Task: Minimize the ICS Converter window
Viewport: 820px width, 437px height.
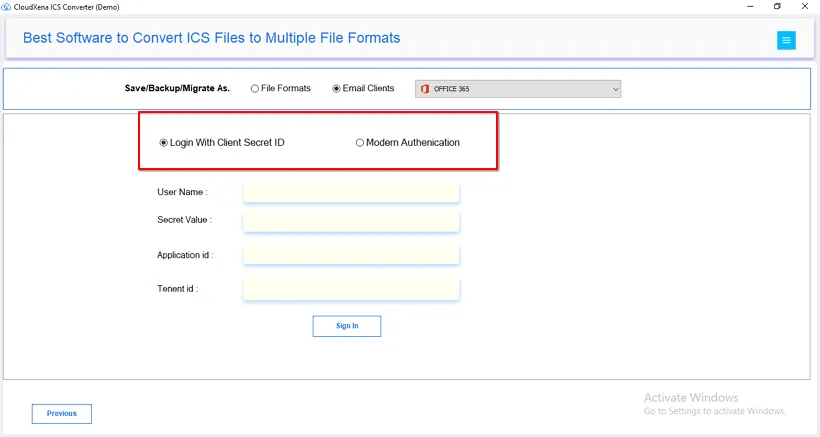Action: click(750, 6)
